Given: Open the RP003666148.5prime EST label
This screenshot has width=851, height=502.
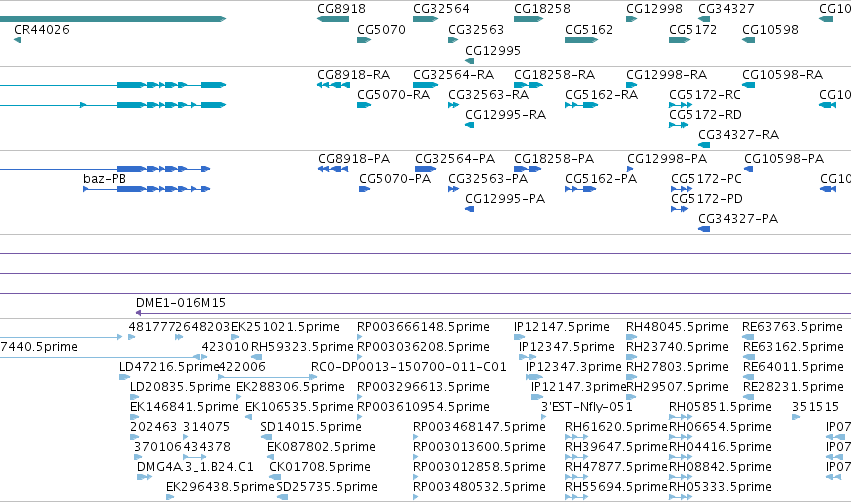Looking at the screenshot, I should coord(423,327).
